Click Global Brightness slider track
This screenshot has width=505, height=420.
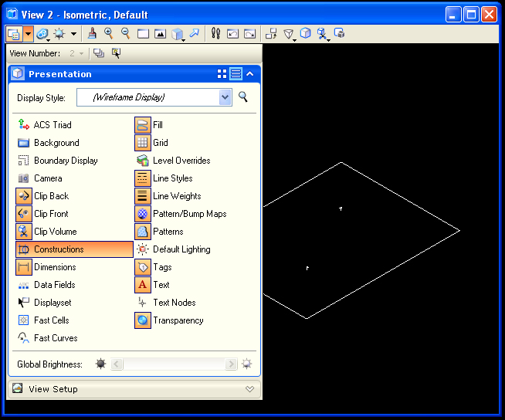[174, 364]
